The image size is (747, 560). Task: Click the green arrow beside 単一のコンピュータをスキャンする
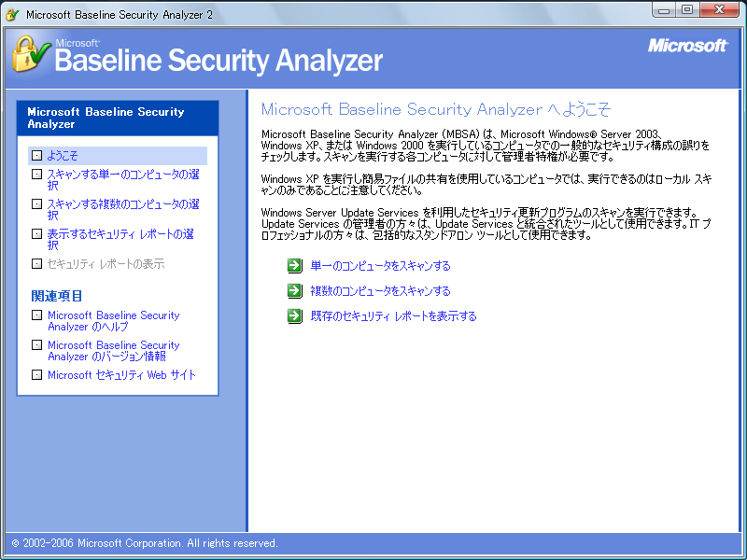coord(295,265)
